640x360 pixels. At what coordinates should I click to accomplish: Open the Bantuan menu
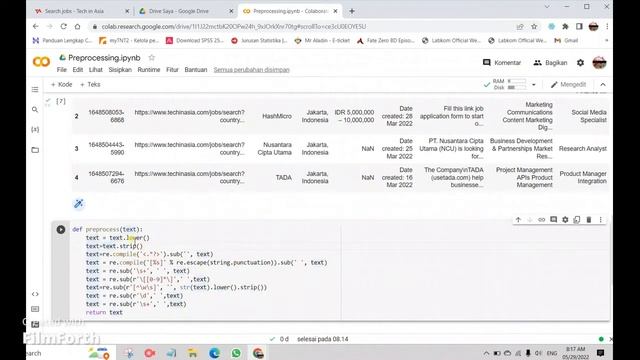click(196, 70)
